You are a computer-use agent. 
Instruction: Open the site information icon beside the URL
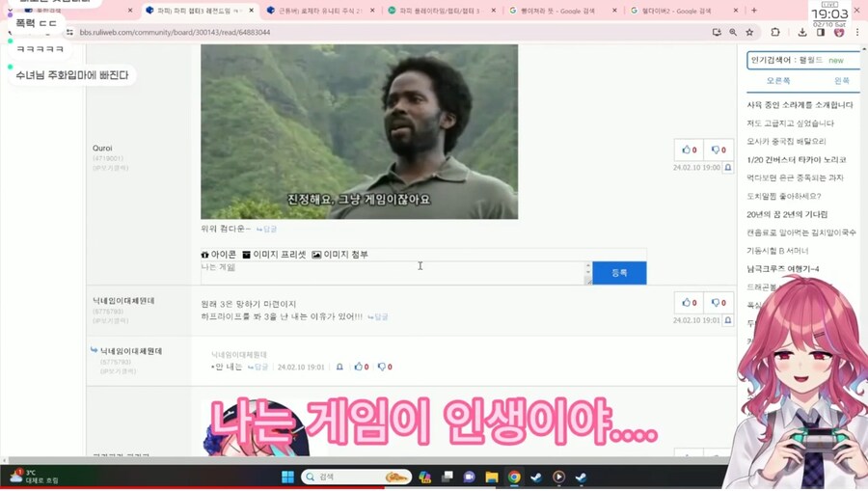[x=69, y=32]
